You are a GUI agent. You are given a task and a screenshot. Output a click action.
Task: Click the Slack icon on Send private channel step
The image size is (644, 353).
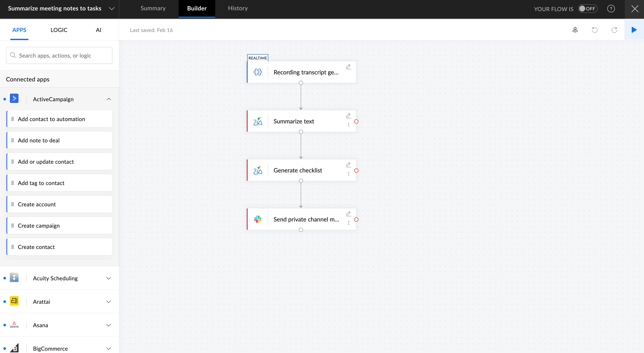258,219
